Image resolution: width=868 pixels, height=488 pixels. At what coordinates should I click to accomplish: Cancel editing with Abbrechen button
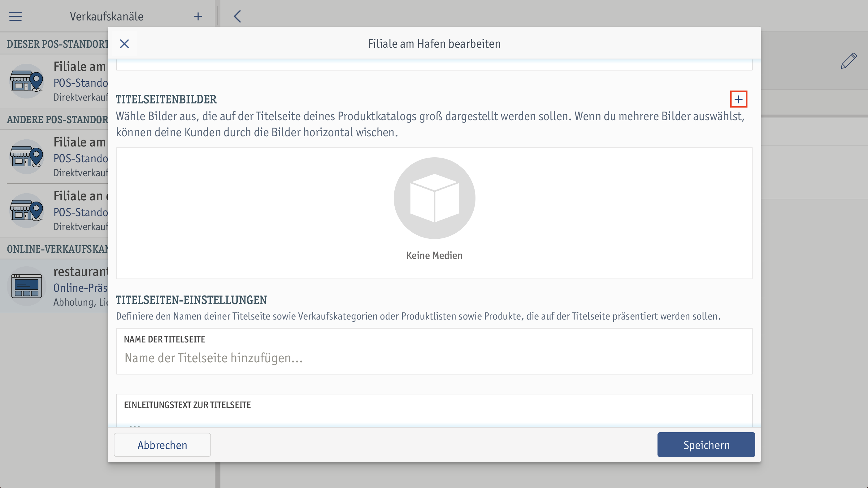click(162, 445)
